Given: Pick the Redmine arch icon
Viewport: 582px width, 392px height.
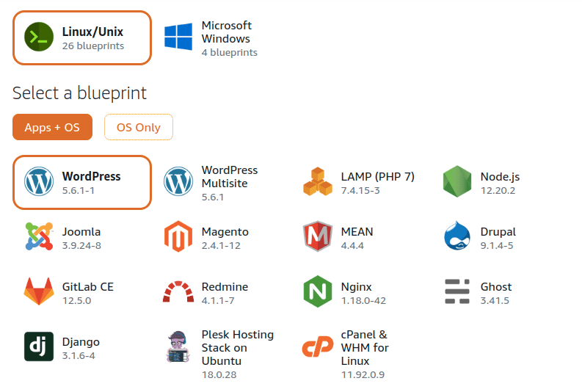Looking at the screenshot, I should pos(178,291).
